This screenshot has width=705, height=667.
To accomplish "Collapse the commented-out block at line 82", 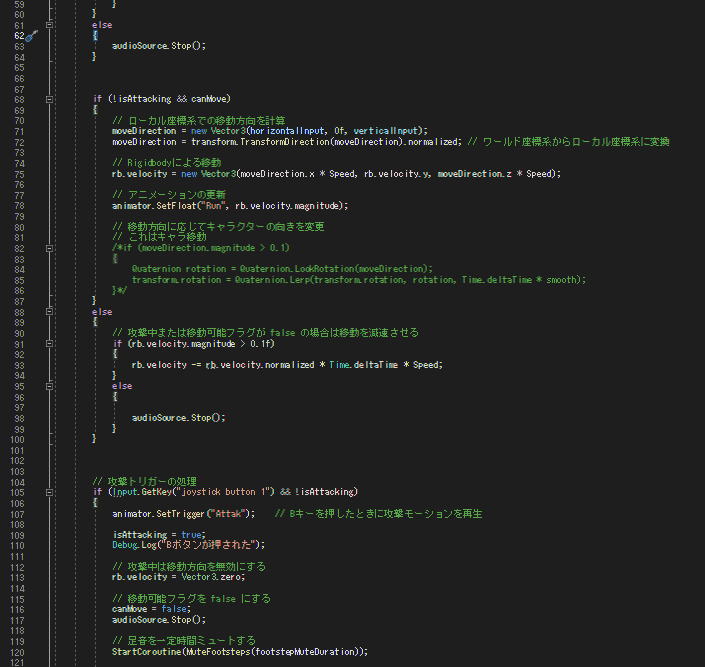I will pyautogui.click(x=48, y=247).
